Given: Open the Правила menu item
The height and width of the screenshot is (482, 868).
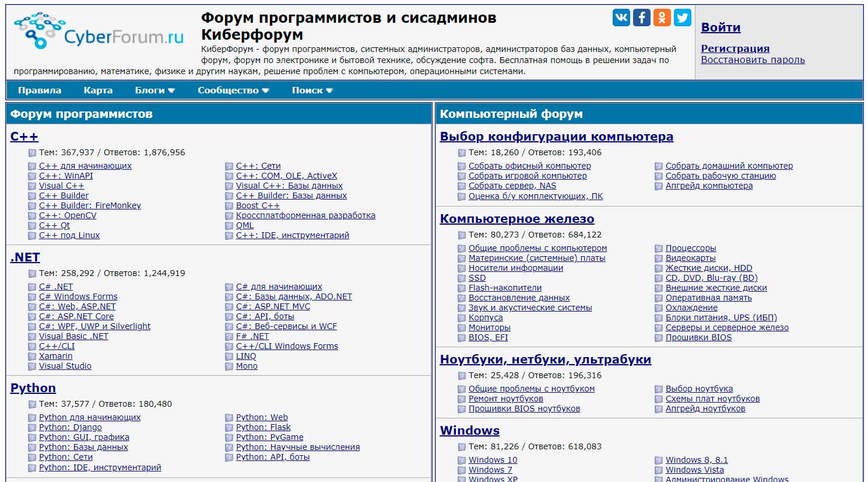Looking at the screenshot, I should 40,90.
